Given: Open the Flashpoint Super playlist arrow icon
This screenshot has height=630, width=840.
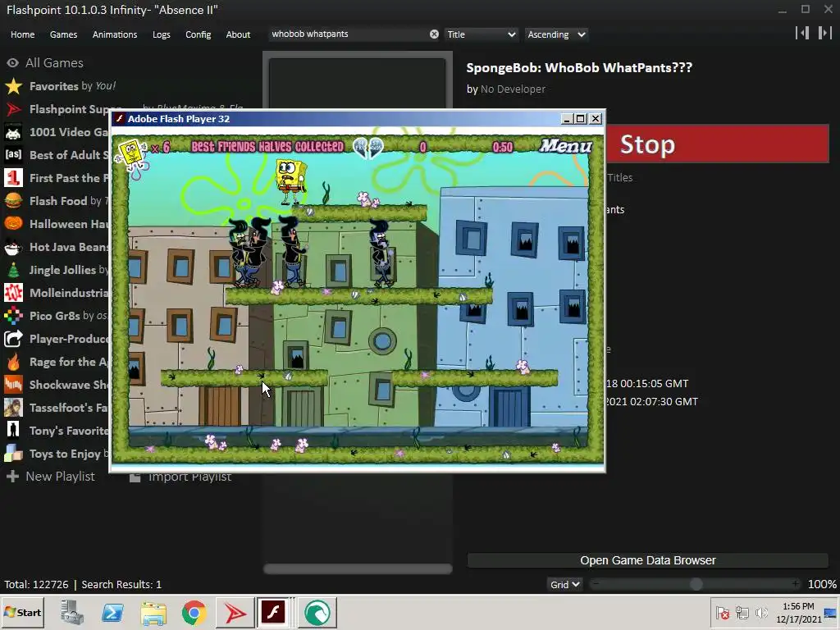Looking at the screenshot, I should coord(13,109).
